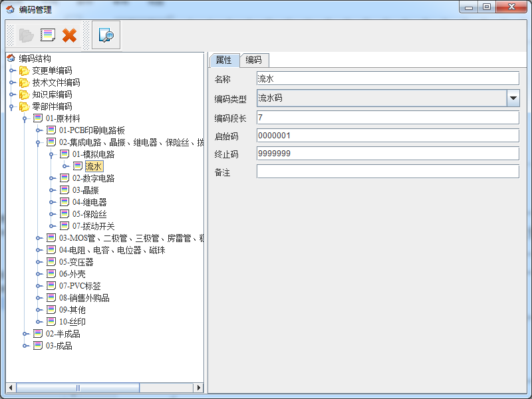
Task: Click the node icon beside 07-PVC标签
Action: point(51,286)
